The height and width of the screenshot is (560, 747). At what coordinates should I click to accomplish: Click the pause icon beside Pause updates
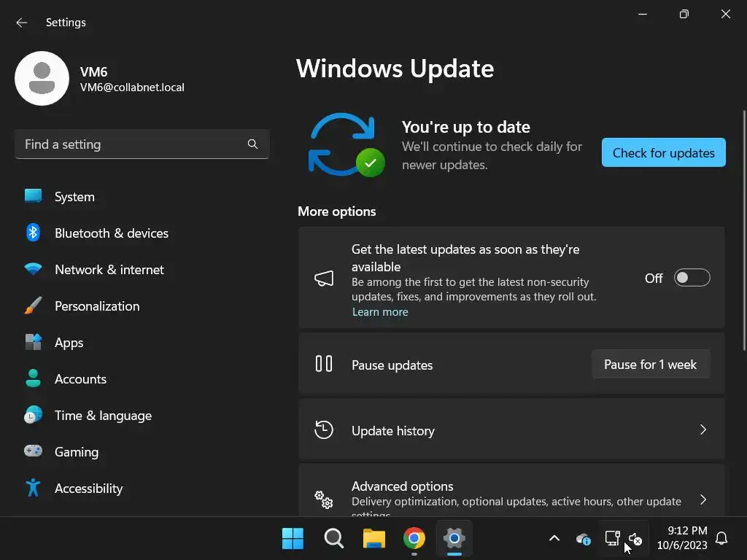coord(324,364)
